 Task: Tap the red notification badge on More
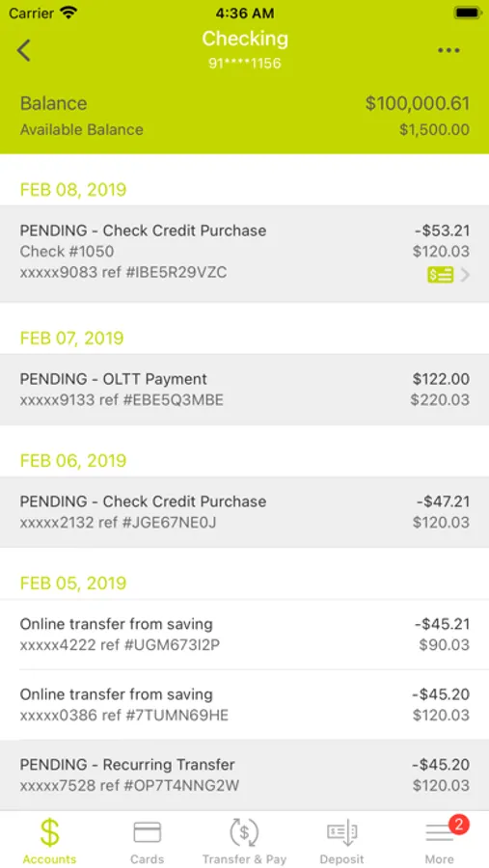458,825
